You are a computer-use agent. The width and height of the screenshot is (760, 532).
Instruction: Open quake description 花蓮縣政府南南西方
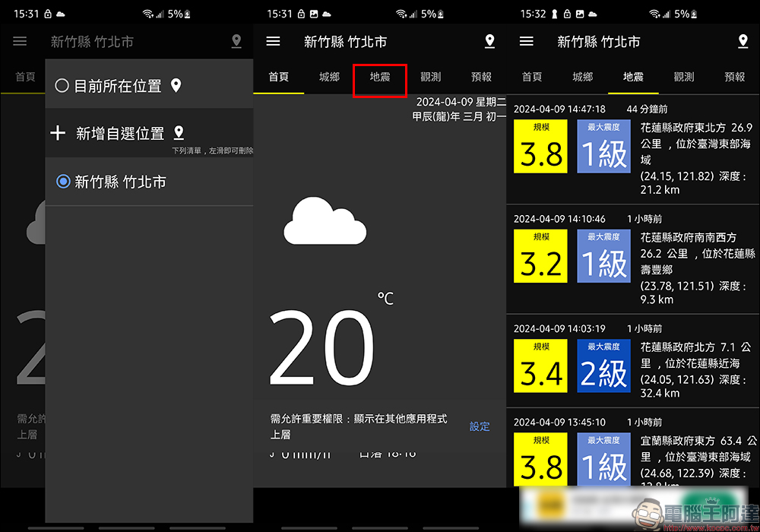pyautogui.click(x=698, y=268)
